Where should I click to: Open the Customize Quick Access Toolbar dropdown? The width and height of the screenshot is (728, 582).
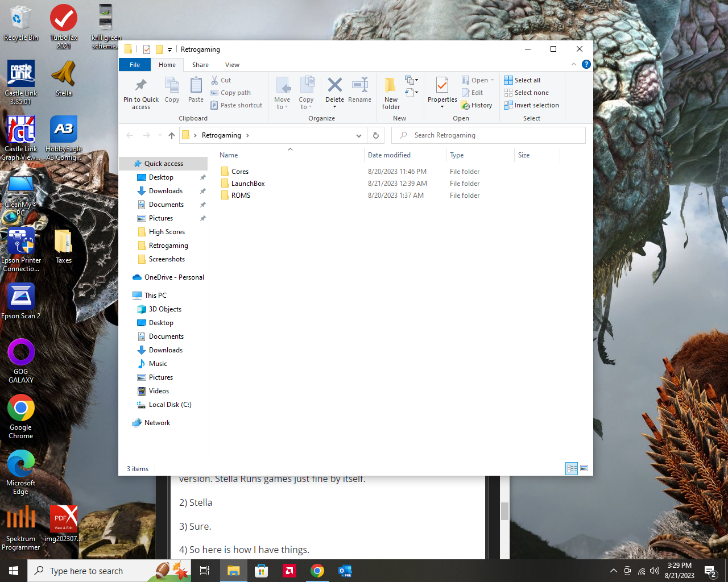coord(169,49)
